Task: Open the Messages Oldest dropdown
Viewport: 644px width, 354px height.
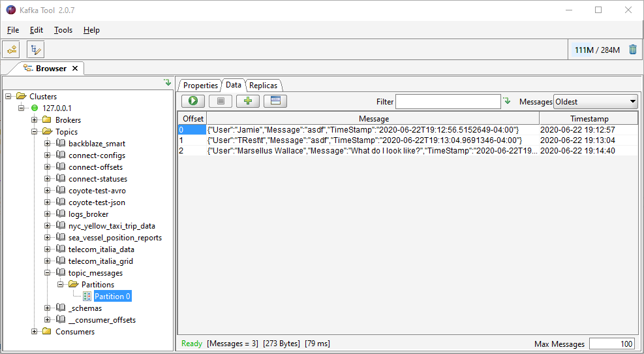Action: pos(596,101)
